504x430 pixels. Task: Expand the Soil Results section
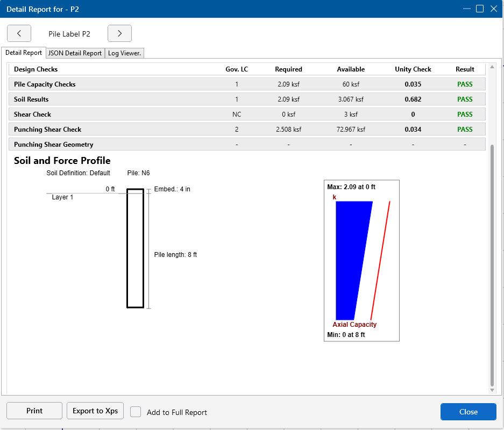(31, 99)
